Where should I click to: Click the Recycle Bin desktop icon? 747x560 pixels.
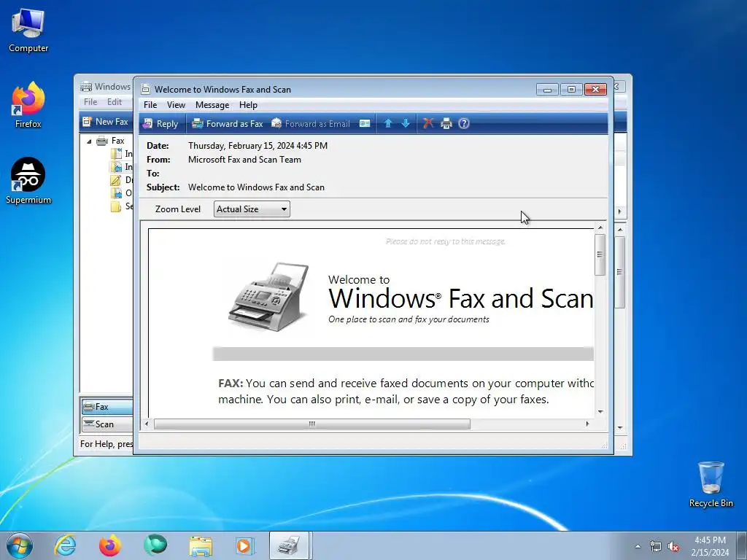[711, 484]
